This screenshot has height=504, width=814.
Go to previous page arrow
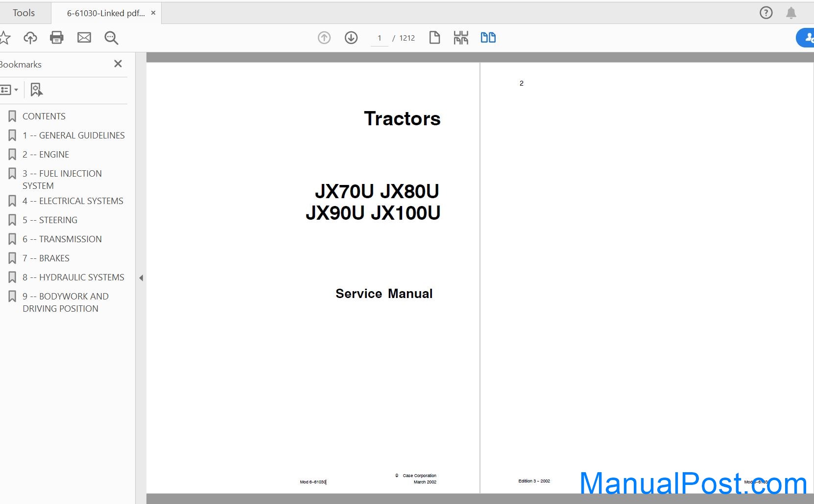(324, 38)
